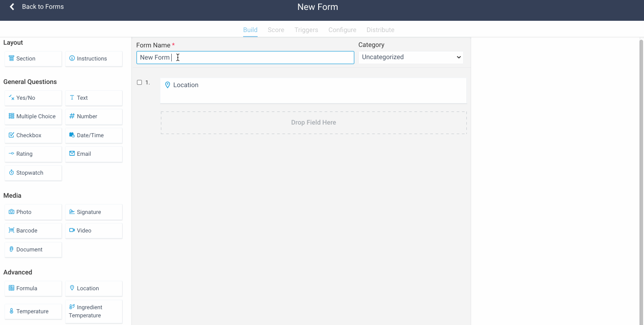
Task: Add a Text question field
Action: pos(94,98)
